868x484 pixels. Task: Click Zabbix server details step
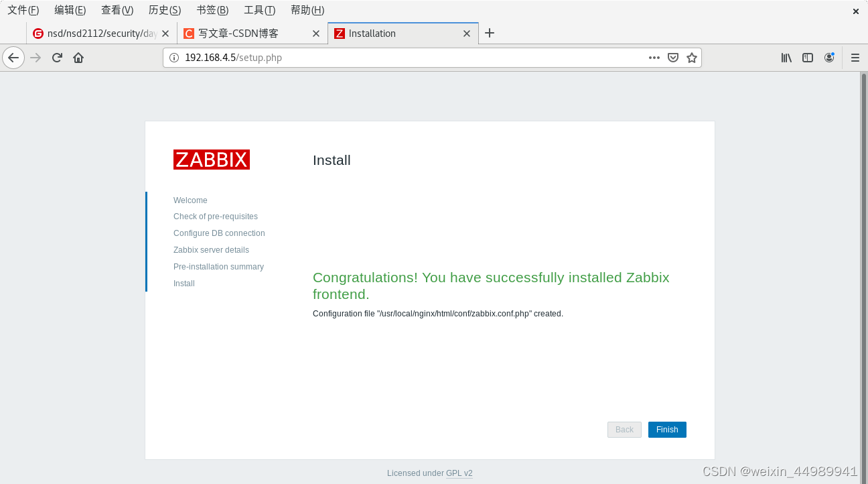[x=211, y=250]
